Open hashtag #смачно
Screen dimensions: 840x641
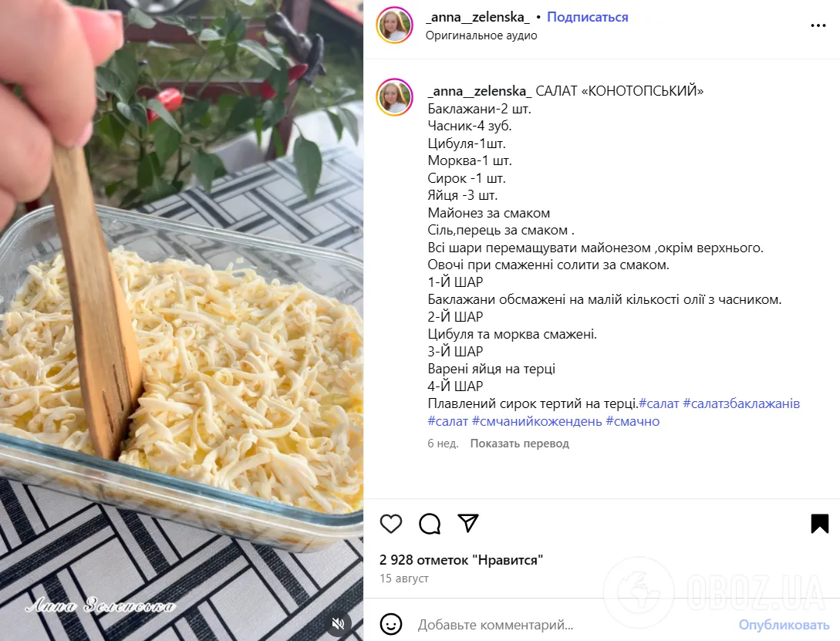coord(633,421)
